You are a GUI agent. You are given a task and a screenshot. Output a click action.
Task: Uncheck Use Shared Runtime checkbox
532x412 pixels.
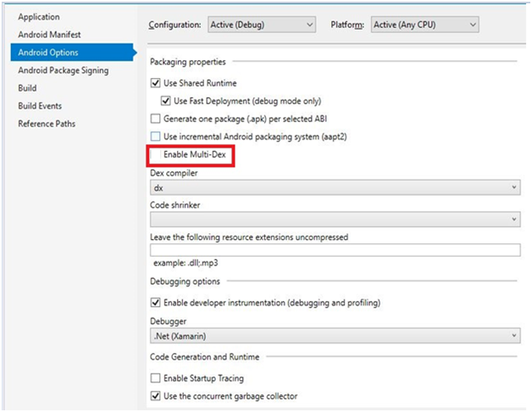(155, 83)
